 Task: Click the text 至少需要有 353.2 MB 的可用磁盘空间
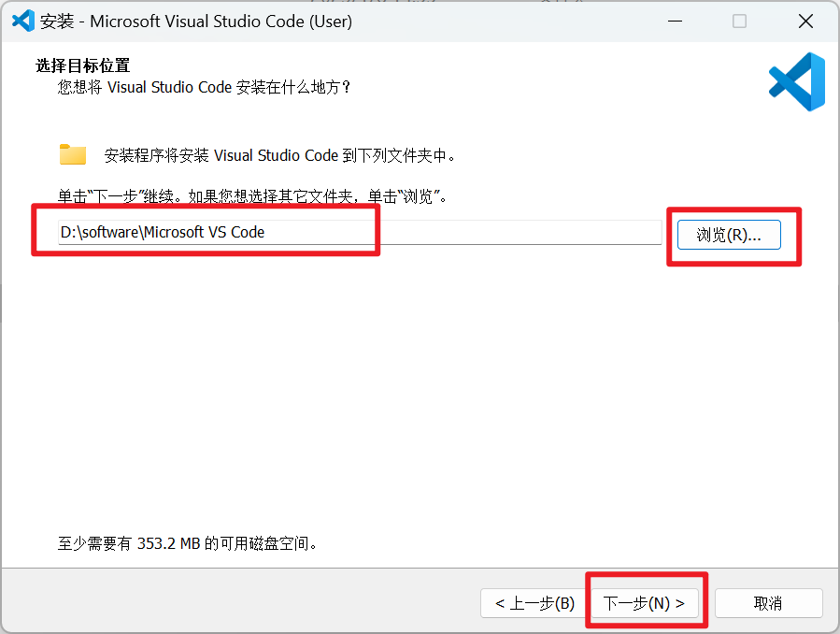pyautogui.click(x=188, y=543)
